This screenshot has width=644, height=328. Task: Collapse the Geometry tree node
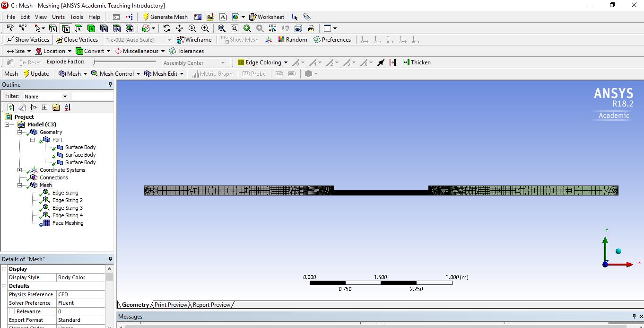click(x=20, y=132)
